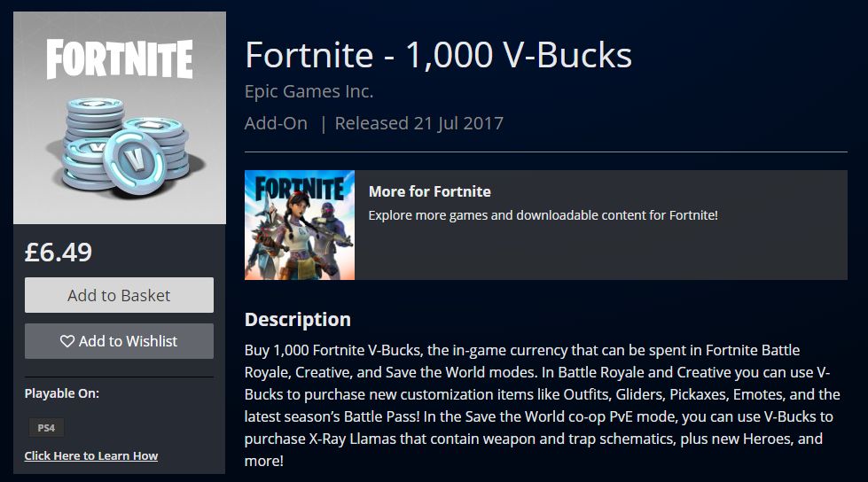Click empty dark area of the More for Fortnite banner
This screenshot has height=482, width=868.
[609, 252]
